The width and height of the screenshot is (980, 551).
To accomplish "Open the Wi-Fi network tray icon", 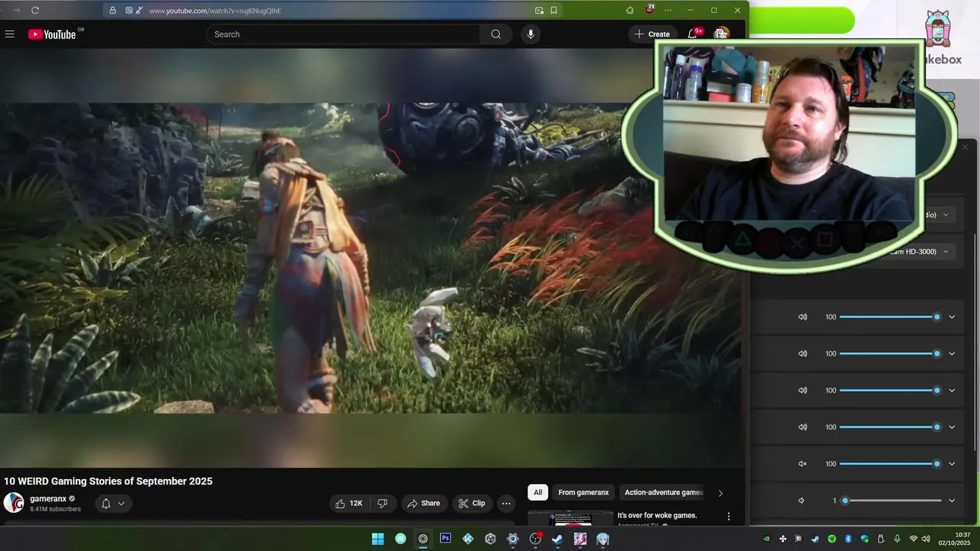I will click(x=913, y=539).
